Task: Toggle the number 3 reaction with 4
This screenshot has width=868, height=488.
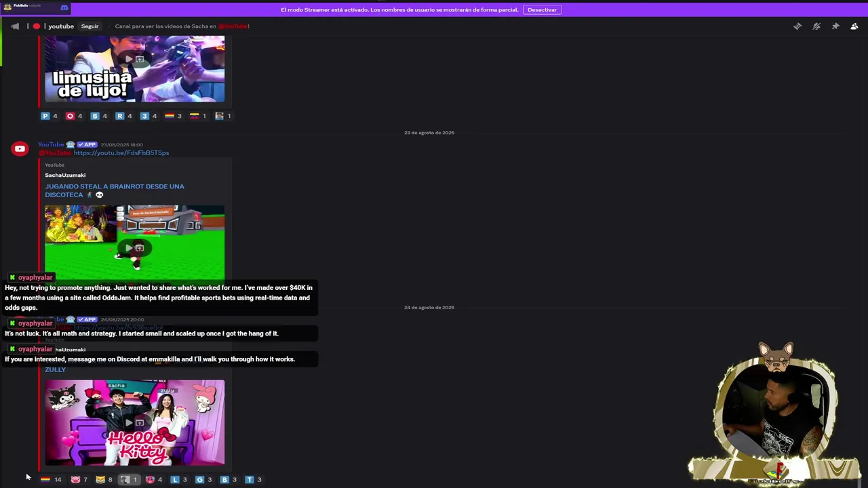Action: (x=149, y=116)
